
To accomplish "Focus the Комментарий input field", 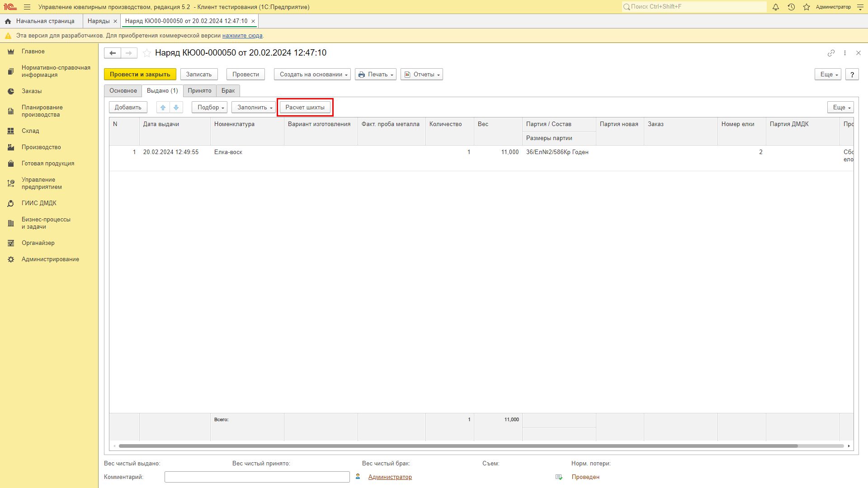I will 257,477.
